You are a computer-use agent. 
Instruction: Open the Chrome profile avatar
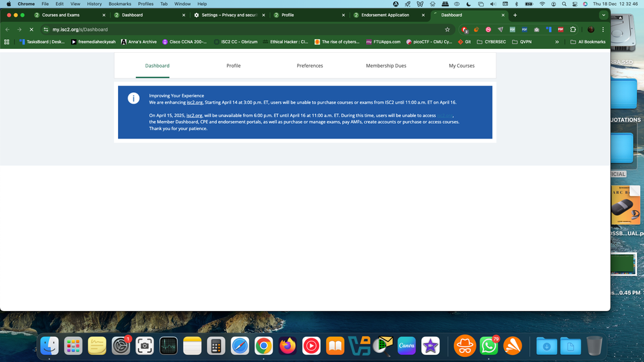tap(591, 30)
